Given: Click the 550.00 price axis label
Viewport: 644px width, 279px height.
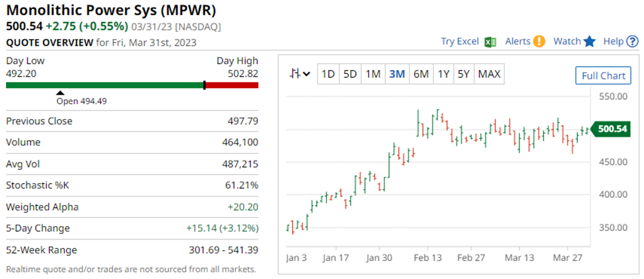Looking at the screenshot, I should [613, 97].
